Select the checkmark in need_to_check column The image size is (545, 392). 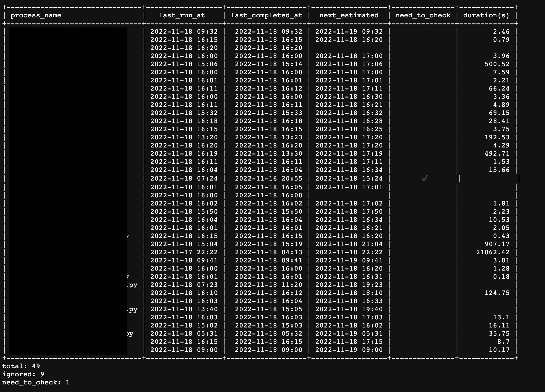tap(424, 178)
